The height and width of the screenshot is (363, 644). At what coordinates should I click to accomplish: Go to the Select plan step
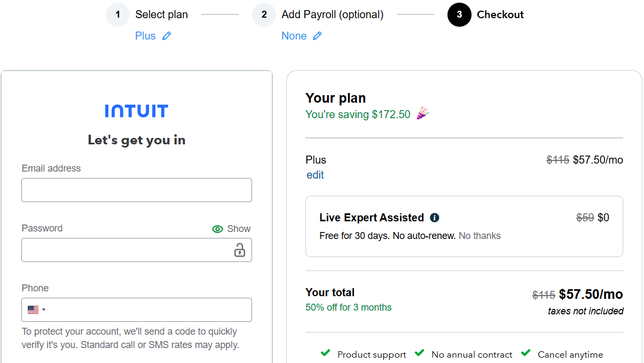coord(161,14)
